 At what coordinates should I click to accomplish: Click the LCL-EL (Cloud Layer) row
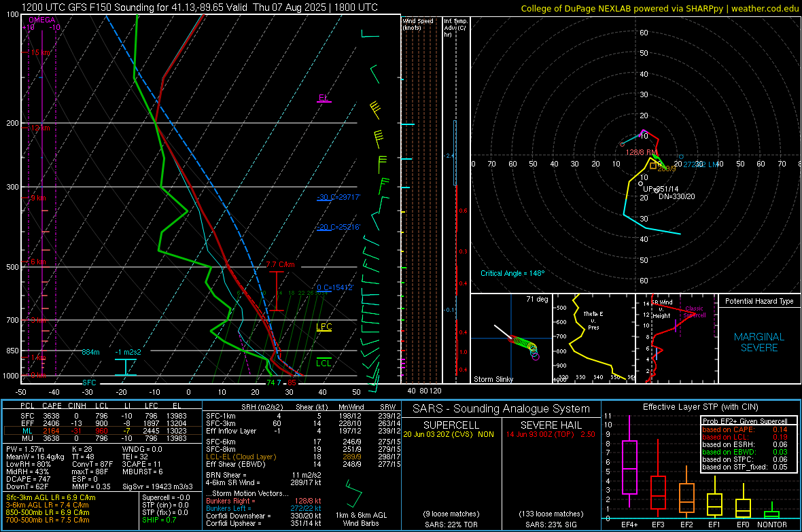(302, 457)
